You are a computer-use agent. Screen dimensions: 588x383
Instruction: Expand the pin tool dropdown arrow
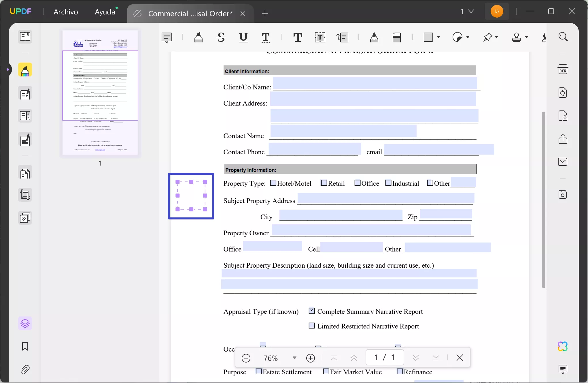click(x=496, y=37)
